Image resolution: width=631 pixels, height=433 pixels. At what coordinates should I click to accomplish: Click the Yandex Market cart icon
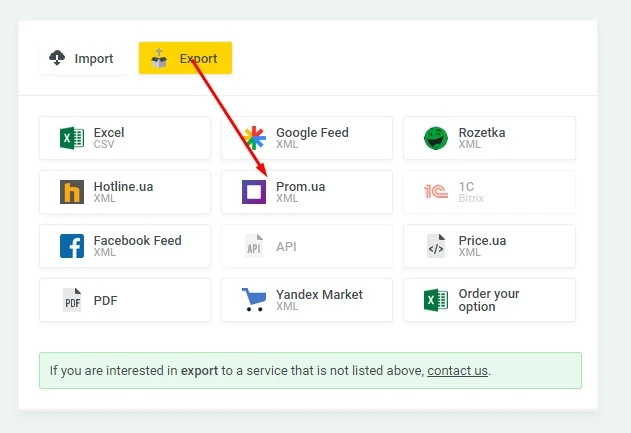tap(254, 300)
